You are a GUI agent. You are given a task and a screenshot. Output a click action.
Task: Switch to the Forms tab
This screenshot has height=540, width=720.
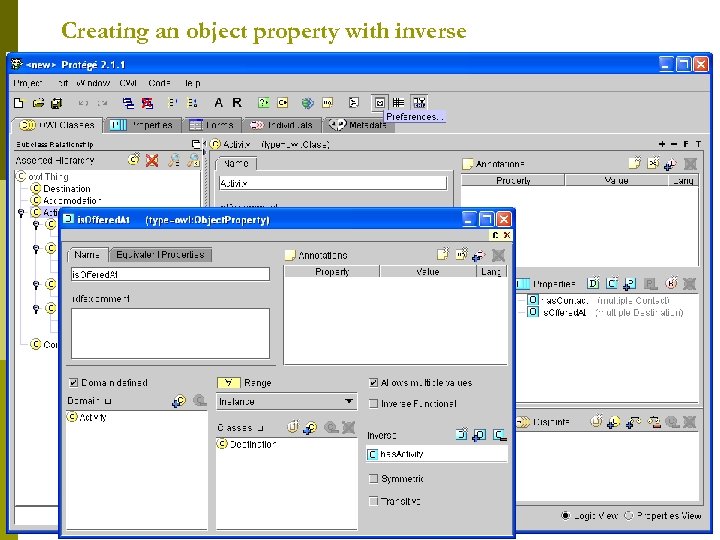tap(212, 125)
